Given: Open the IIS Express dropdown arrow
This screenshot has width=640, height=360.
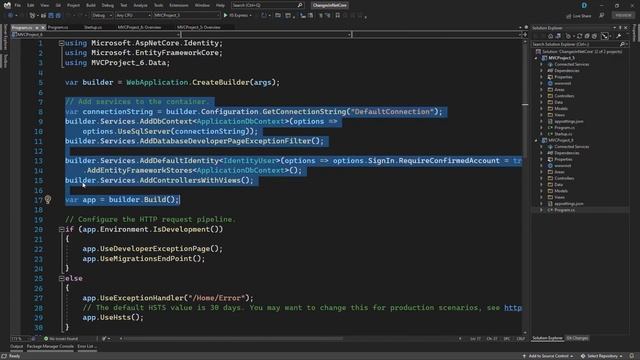Looking at the screenshot, I should [x=250, y=16].
